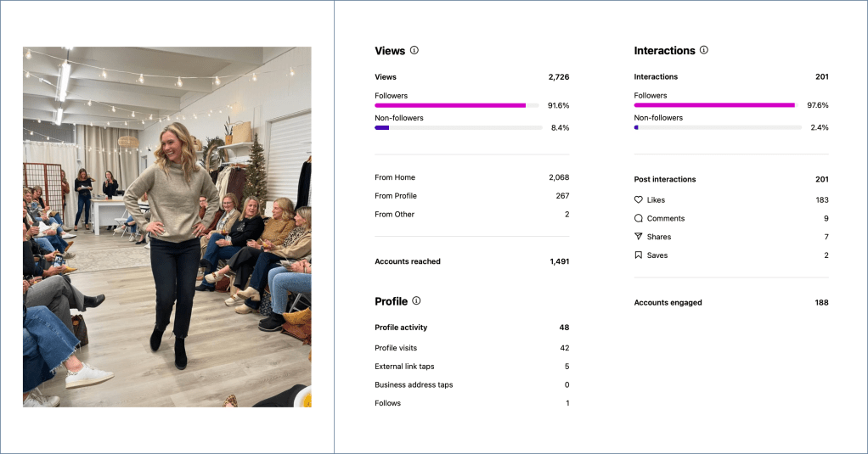The height and width of the screenshot is (454, 868).
Task: Click the Comments count 9
Action: click(826, 218)
